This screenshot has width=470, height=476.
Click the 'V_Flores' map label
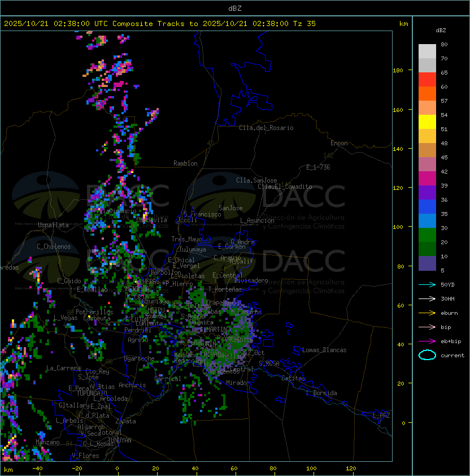tap(85, 456)
